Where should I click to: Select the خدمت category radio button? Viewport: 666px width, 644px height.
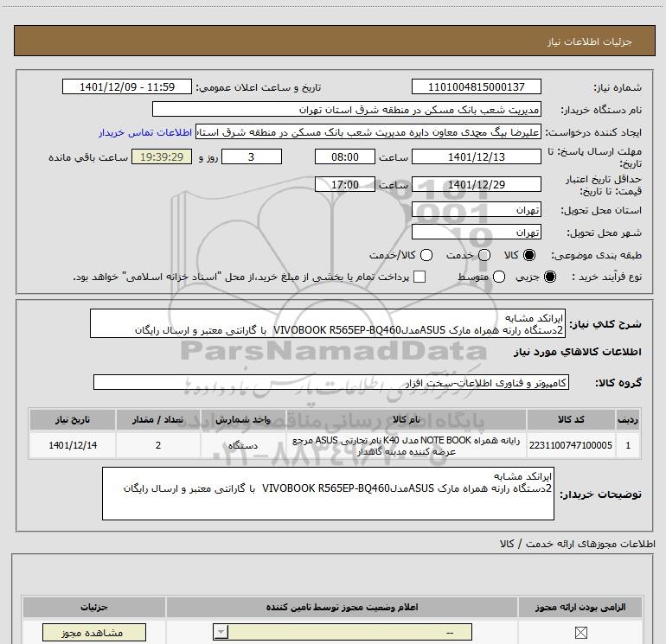484,255
